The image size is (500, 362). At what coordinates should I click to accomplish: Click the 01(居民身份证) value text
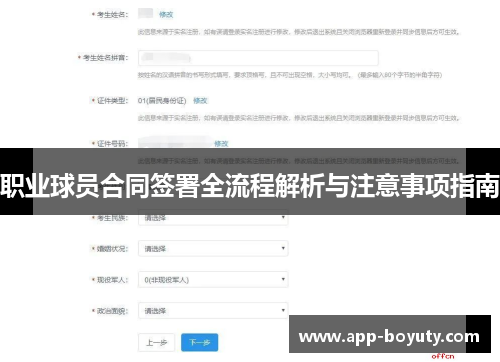(x=162, y=100)
